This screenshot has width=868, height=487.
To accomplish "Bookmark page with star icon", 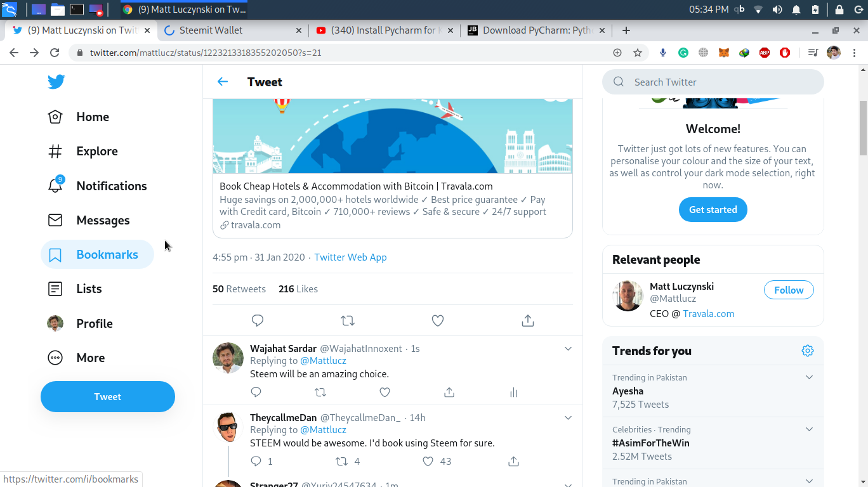I will (x=638, y=53).
